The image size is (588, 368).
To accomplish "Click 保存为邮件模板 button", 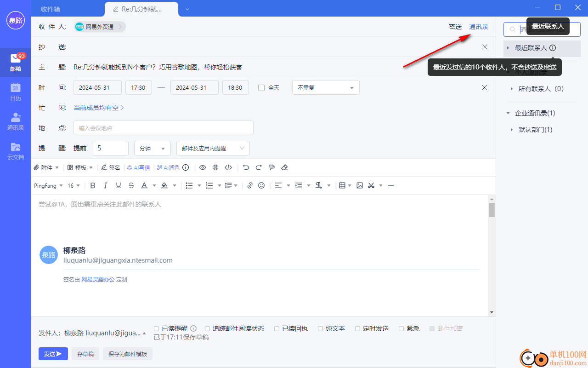I will point(128,354).
